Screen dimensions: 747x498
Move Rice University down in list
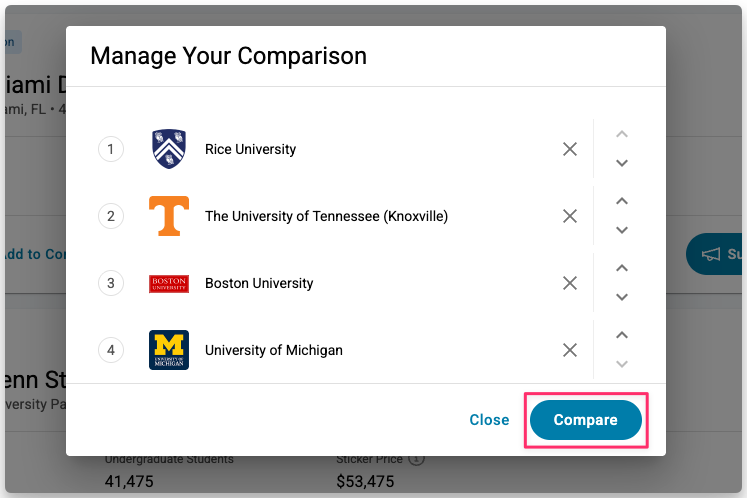point(622,163)
